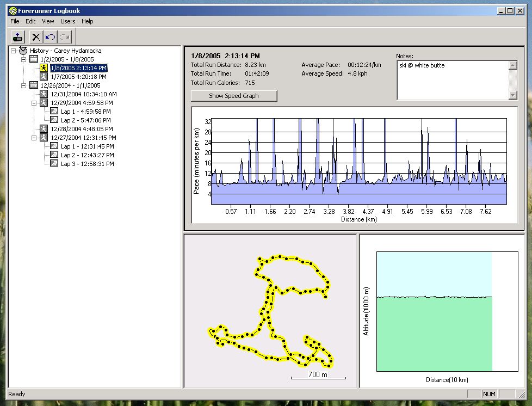Click calendar icon for week 12/26/2004 - 1/1/2005
This screenshot has height=406, width=532.
[x=34, y=85]
